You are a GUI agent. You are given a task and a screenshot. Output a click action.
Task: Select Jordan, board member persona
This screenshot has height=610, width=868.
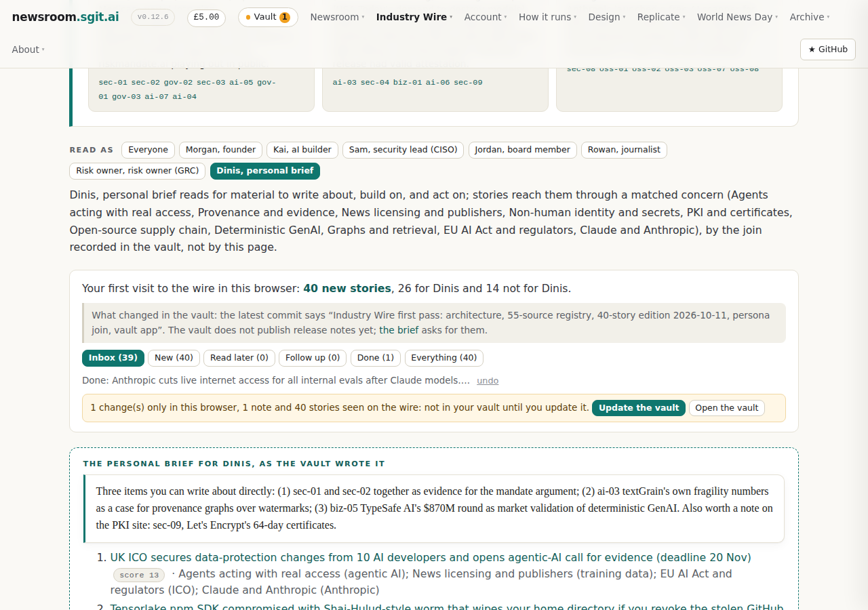pos(523,150)
